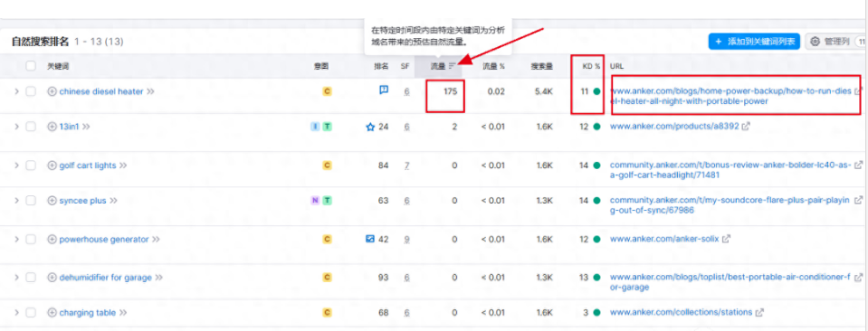Click double-arrow icon after 'golf cart lights'
868x331 pixels.
point(123,165)
